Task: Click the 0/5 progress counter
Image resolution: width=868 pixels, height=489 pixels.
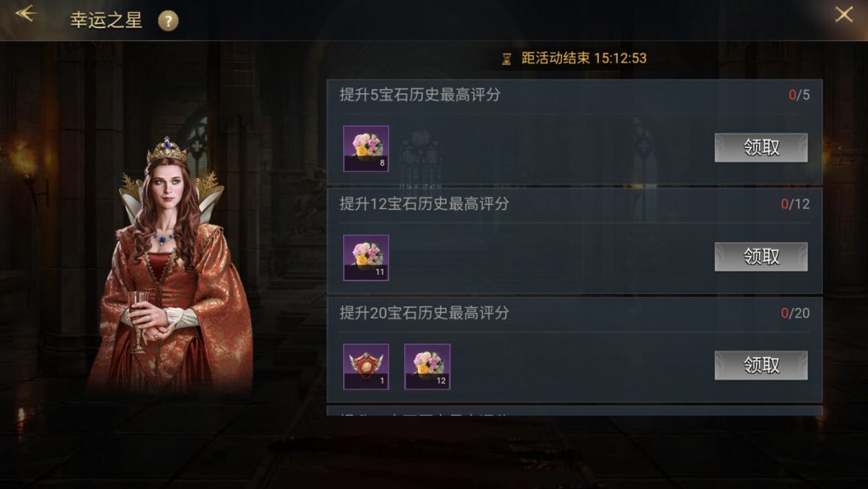Action: tap(799, 95)
